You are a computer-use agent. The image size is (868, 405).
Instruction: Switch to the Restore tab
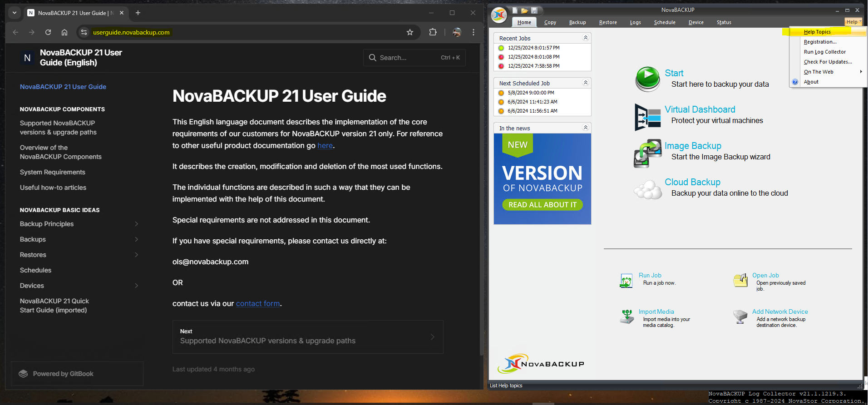[x=608, y=22]
